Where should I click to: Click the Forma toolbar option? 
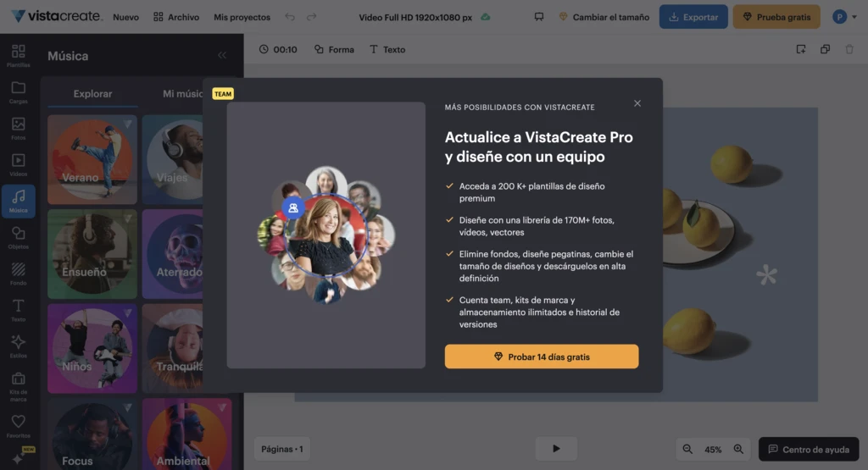[334, 49]
